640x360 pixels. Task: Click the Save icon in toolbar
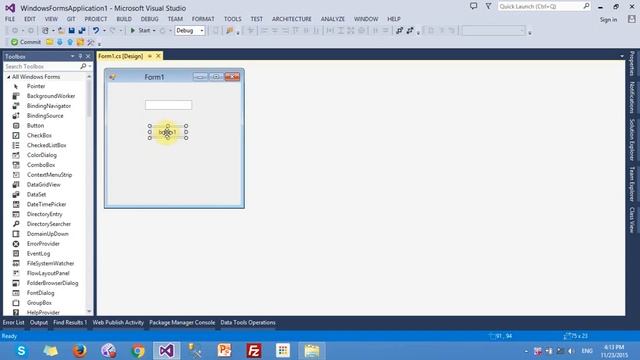coord(71,31)
